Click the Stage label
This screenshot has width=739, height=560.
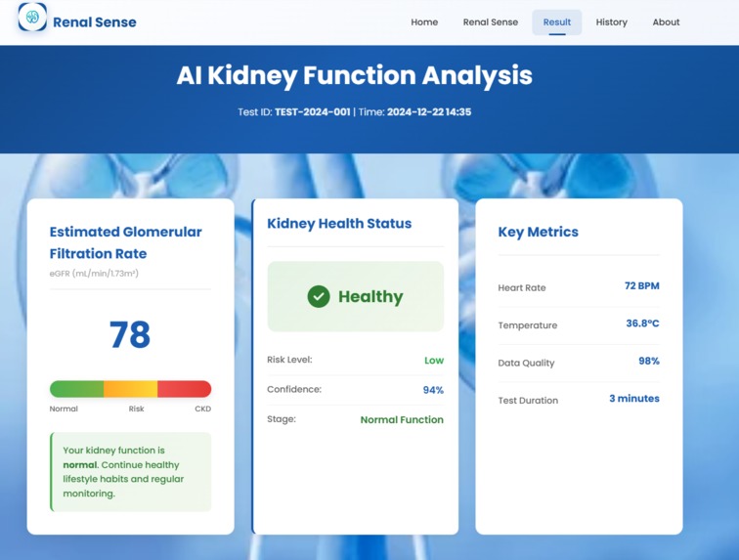[282, 419]
